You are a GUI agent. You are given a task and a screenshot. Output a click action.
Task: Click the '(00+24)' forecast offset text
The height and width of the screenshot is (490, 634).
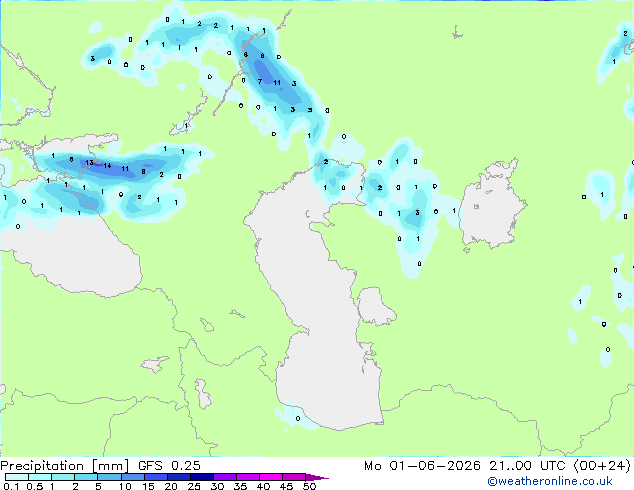[602, 466]
